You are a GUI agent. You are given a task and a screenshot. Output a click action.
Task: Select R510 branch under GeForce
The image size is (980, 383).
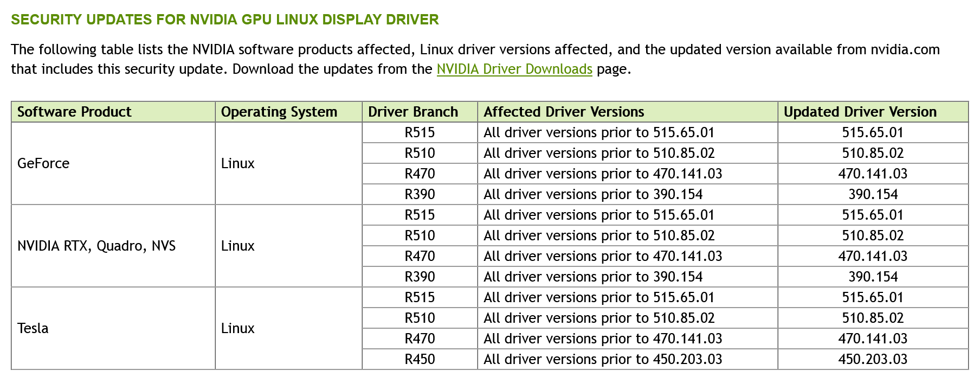pyautogui.click(x=420, y=153)
